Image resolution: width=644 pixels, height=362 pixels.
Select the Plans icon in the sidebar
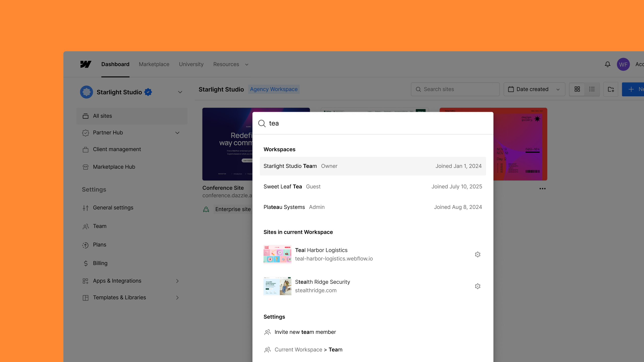tap(86, 245)
